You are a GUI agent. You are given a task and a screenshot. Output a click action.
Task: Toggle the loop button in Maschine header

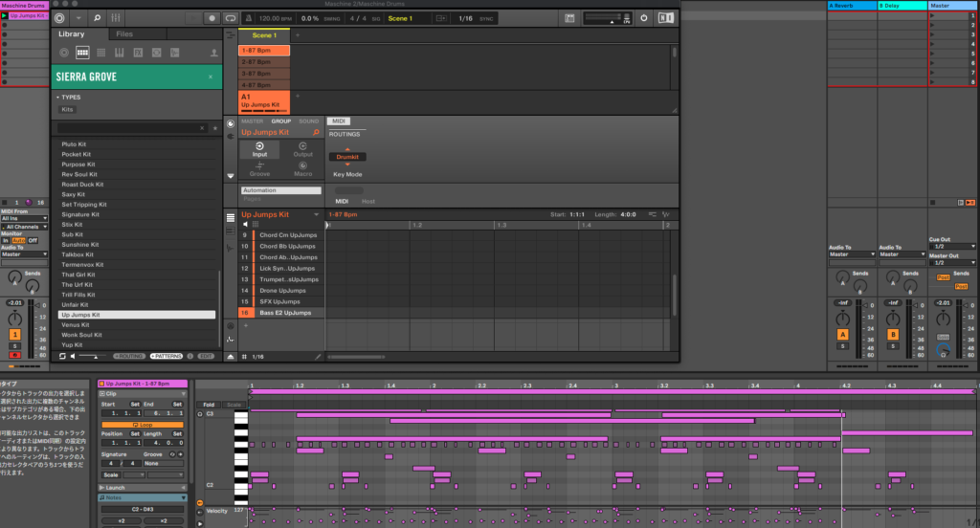(x=230, y=18)
